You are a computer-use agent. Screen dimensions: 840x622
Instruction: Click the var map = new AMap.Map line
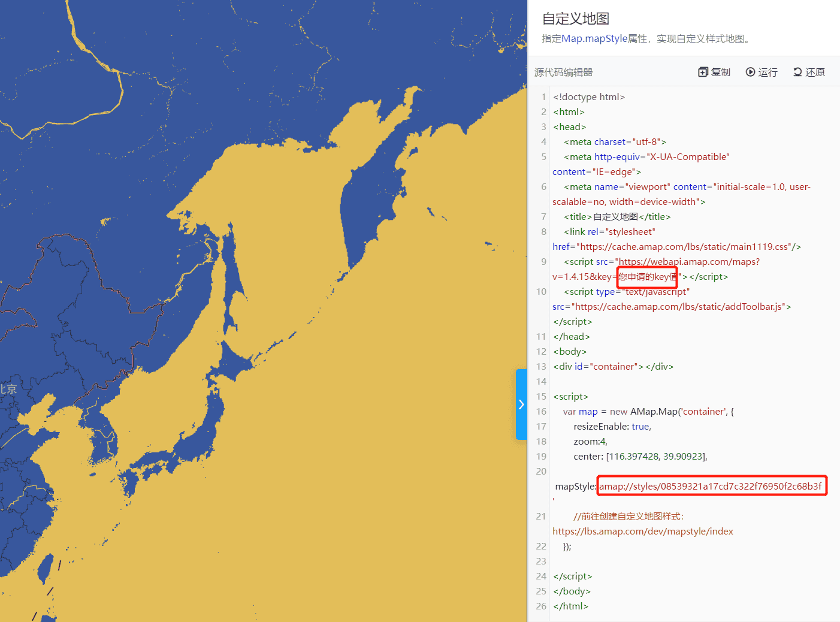pos(648,411)
